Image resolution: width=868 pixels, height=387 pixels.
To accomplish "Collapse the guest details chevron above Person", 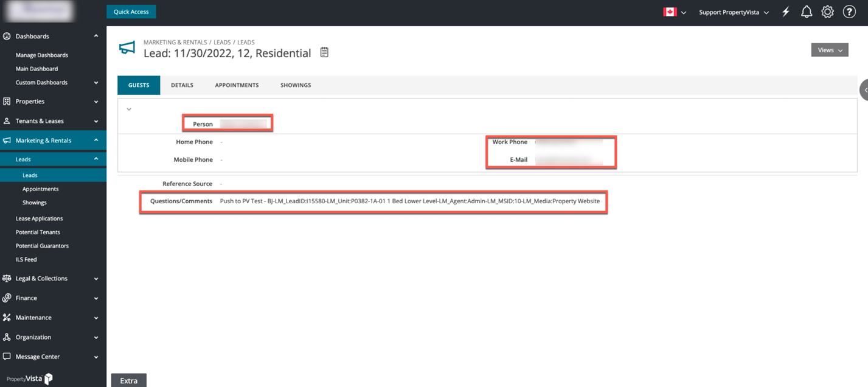I will pyautogui.click(x=128, y=108).
